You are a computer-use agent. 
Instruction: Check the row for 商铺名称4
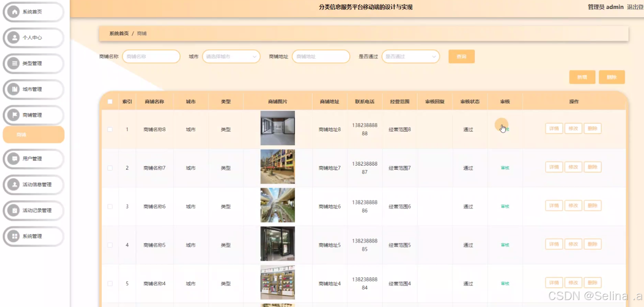tap(110, 284)
